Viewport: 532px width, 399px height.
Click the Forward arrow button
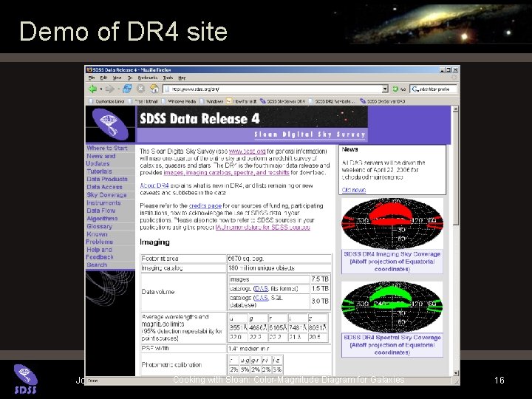(109, 89)
